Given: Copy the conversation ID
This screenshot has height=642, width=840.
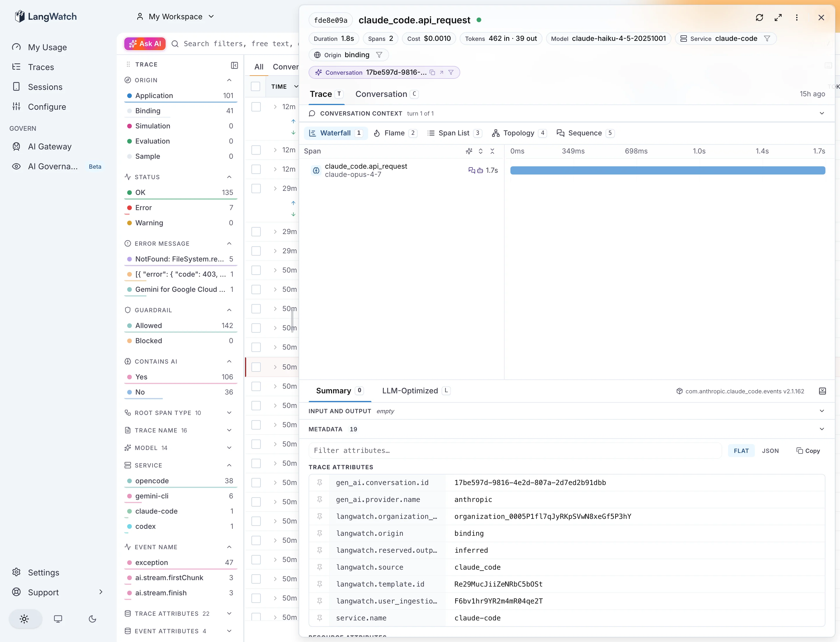Looking at the screenshot, I should 433,73.
